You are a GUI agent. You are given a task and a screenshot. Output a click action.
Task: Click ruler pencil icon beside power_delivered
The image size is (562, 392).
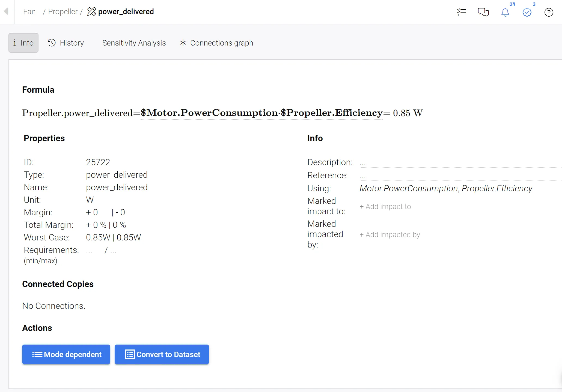point(91,12)
